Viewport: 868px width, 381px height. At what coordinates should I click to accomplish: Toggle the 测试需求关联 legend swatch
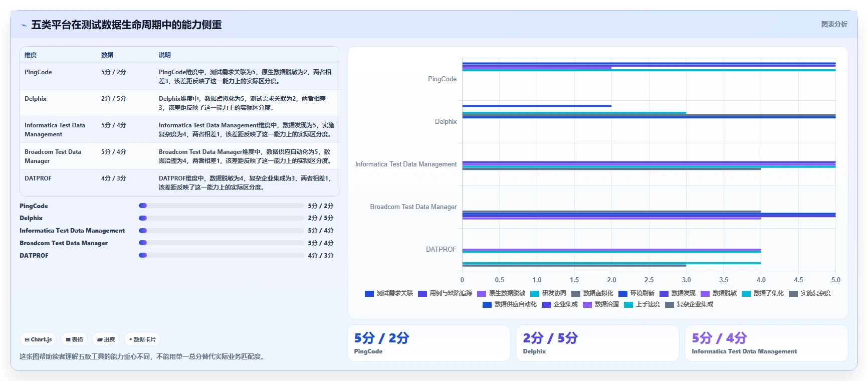pyautogui.click(x=369, y=293)
